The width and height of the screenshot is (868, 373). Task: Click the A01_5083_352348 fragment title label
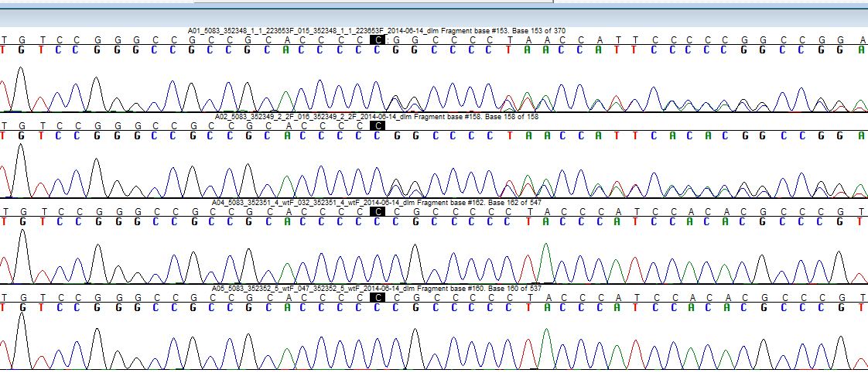[377, 31]
